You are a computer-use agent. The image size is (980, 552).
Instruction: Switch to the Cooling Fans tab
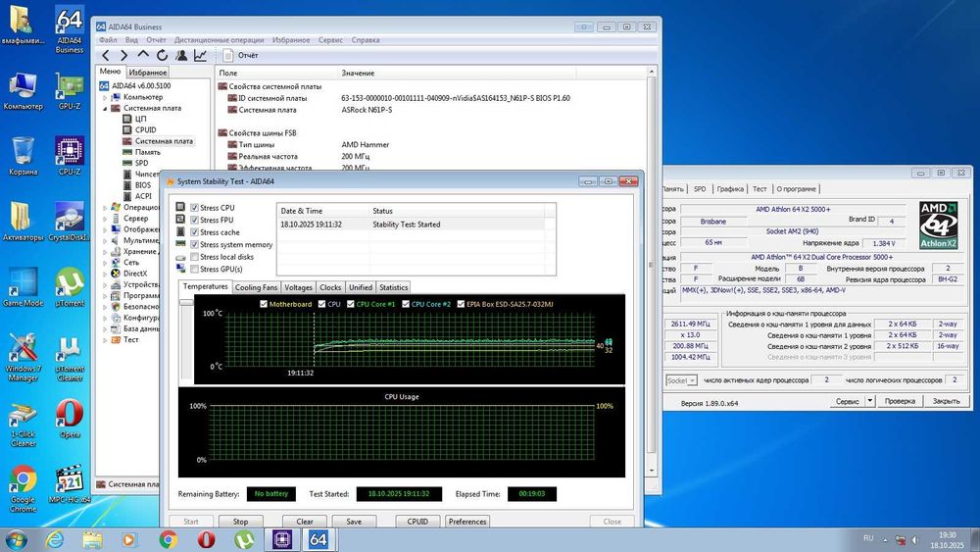tap(256, 287)
